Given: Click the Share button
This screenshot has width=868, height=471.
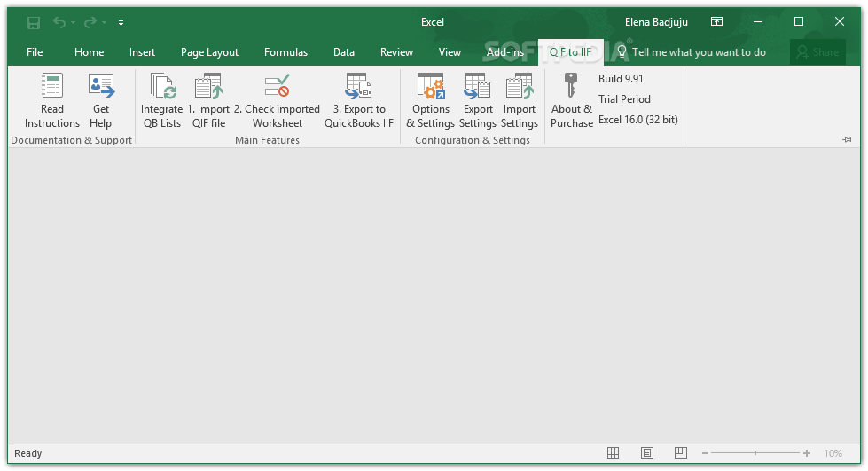Looking at the screenshot, I should click(817, 52).
